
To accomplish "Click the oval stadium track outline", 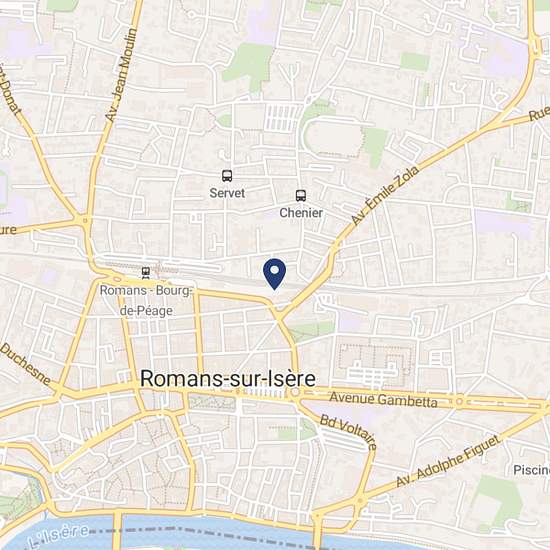I will coord(333,136).
